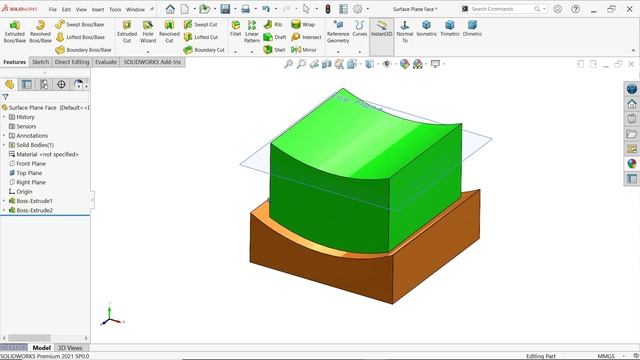Viewport: 640px width, 360px height.
Task: Set view Normal To
Action: [405, 31]
